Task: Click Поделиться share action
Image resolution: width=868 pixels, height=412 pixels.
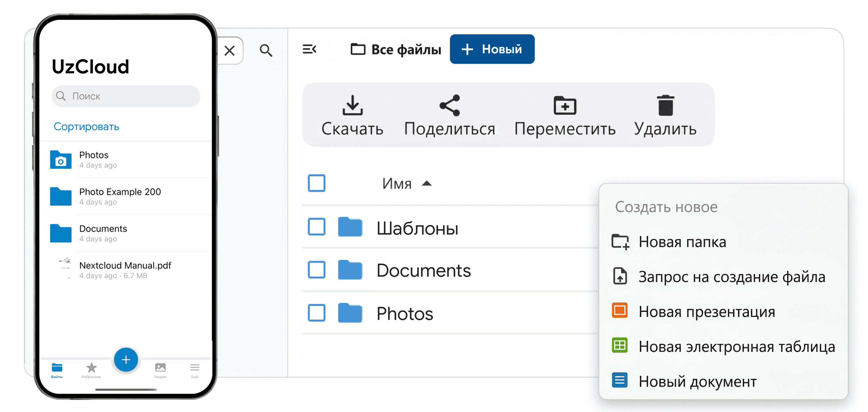Action: click(x=449, y=115)
